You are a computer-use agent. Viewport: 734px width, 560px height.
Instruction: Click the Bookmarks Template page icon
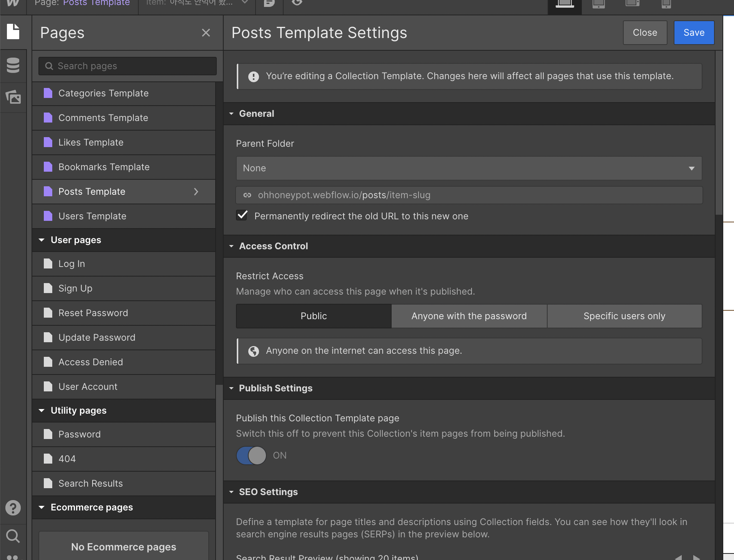[x=48, y=167]
